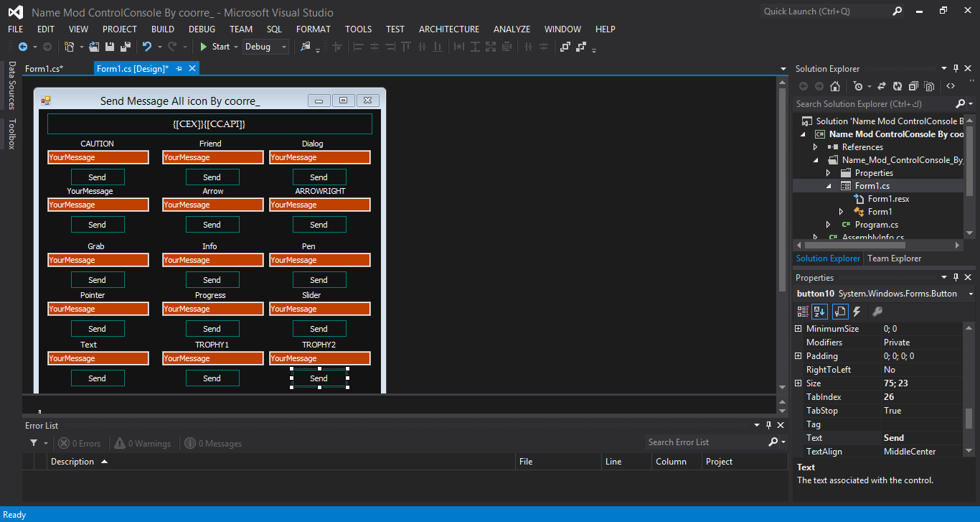Viewport: 980px width, 522px height.
Task: Click the Error List filter funnel icon
Action: tap(34, 443)
